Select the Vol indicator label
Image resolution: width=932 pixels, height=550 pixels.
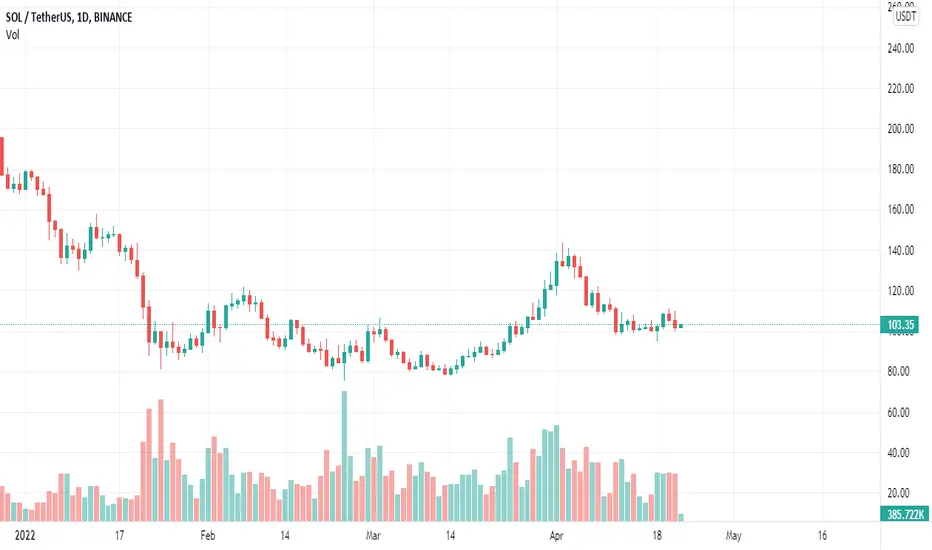12,34
